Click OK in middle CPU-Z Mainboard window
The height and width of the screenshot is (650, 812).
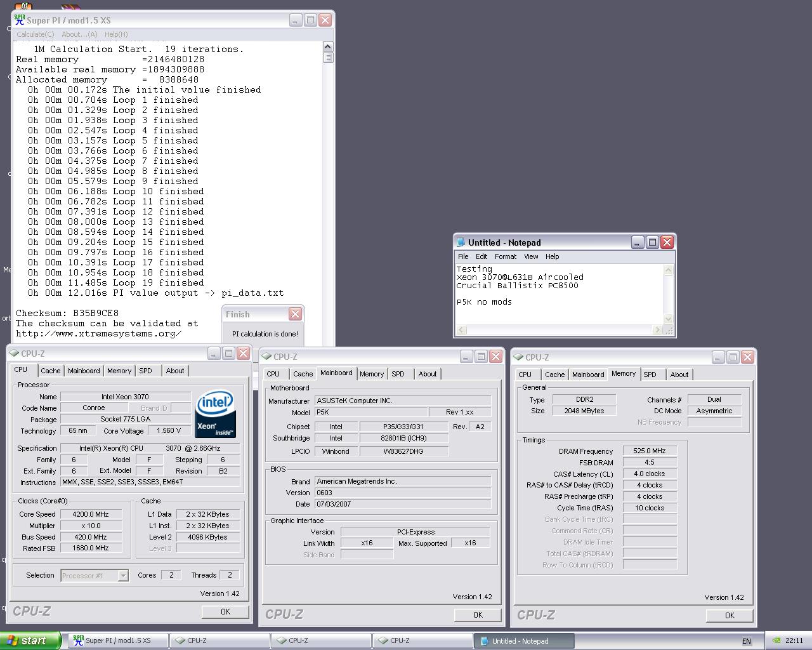tap(478, 614)
